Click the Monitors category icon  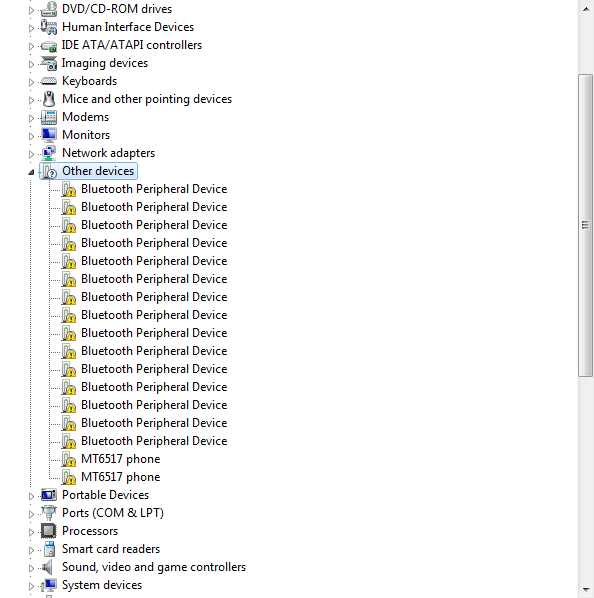(49, 135)
